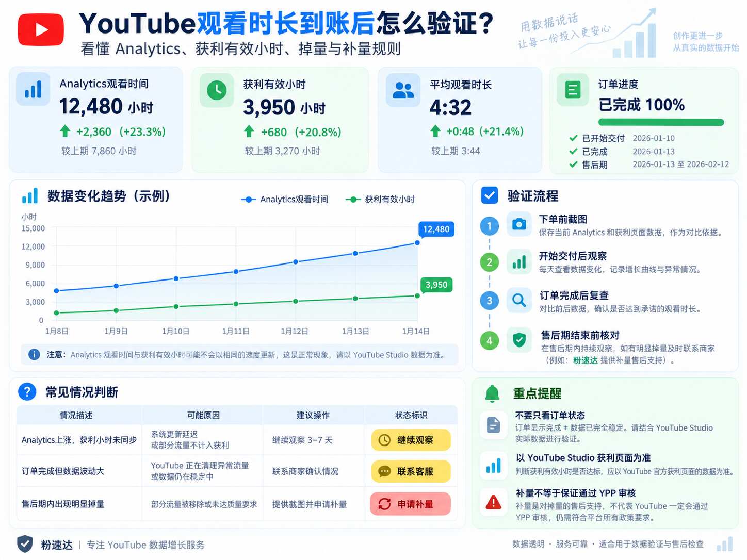Click the blue bar chart icon in the Analytics观看时间 card

[33, 89]
